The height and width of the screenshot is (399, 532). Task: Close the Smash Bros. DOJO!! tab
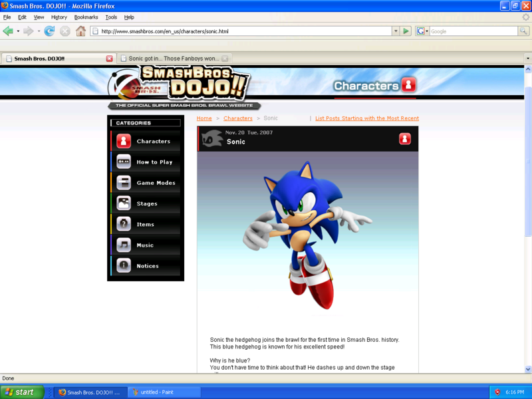pos(109,59)
